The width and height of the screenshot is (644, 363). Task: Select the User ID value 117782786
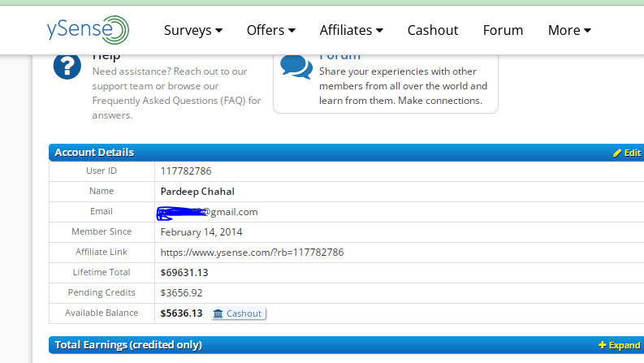186,171
